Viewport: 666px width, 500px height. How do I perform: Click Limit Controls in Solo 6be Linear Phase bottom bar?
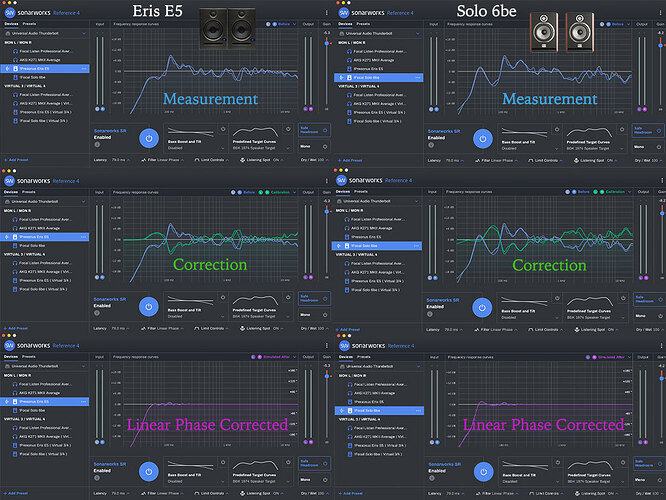(547, 494)
